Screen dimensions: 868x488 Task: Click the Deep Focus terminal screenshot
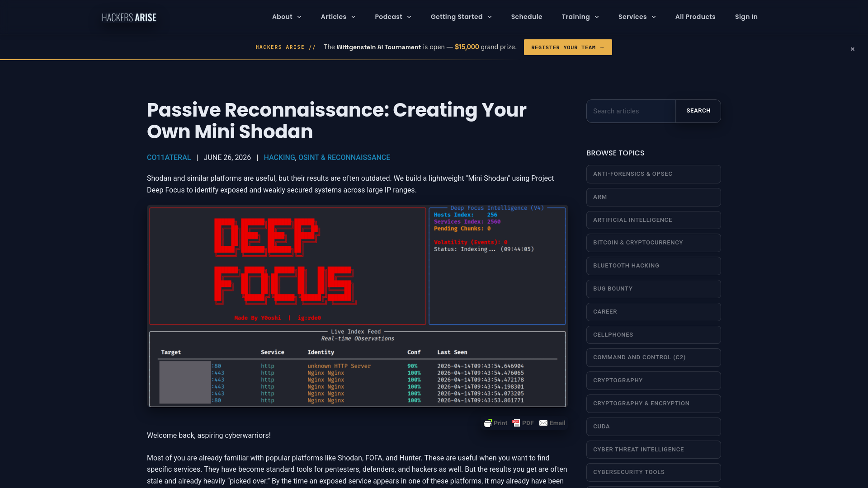pos(358,306)
